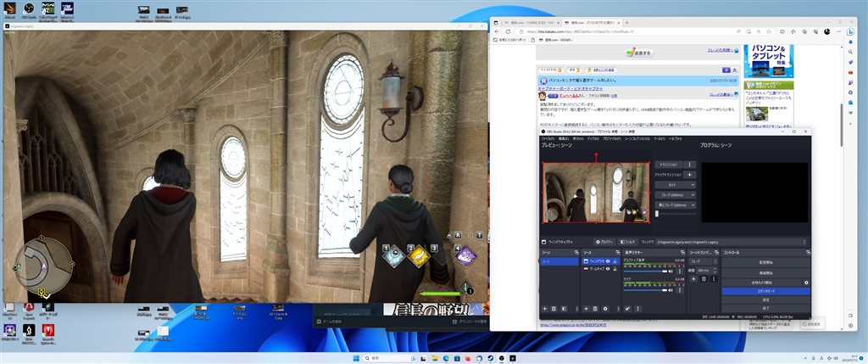Click Start Virtual Camera button
The image size is (868, 364).
(762, 283)
